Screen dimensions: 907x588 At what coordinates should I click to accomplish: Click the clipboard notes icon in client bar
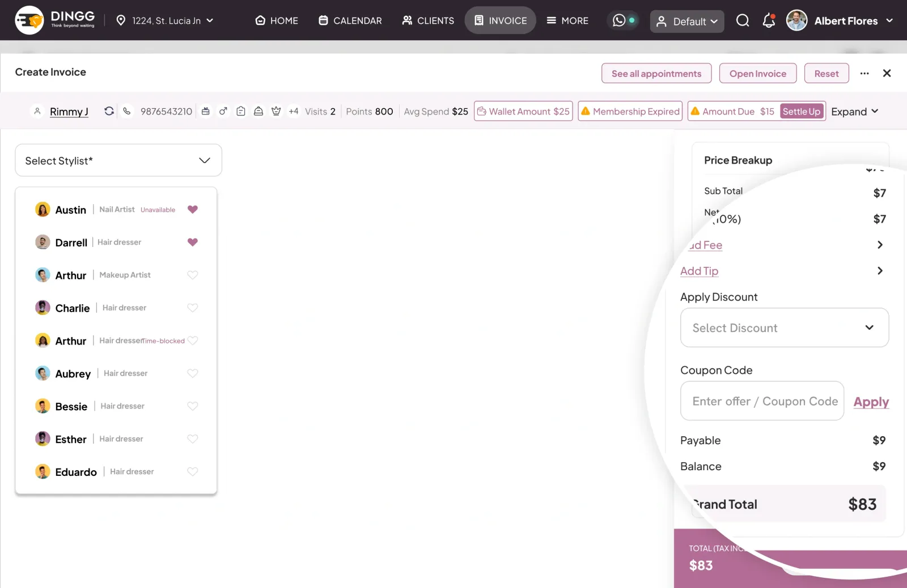(x=241, y=111)
